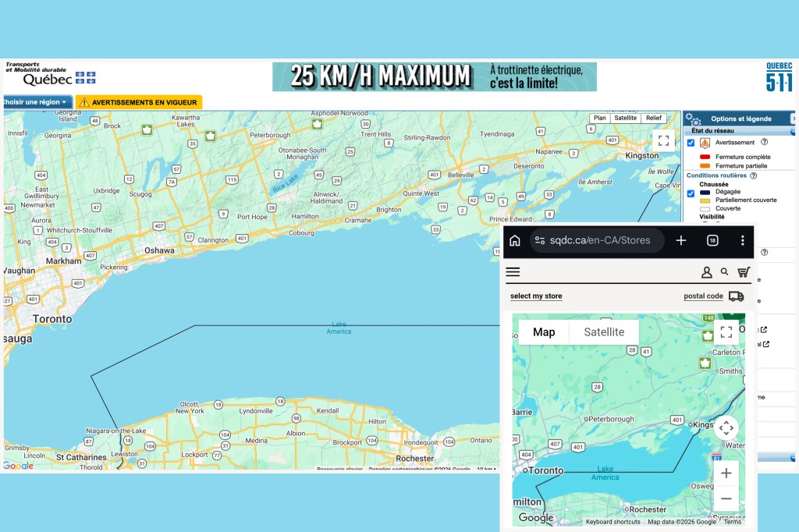Open the browser home page icon

click(x=515, y=240)
